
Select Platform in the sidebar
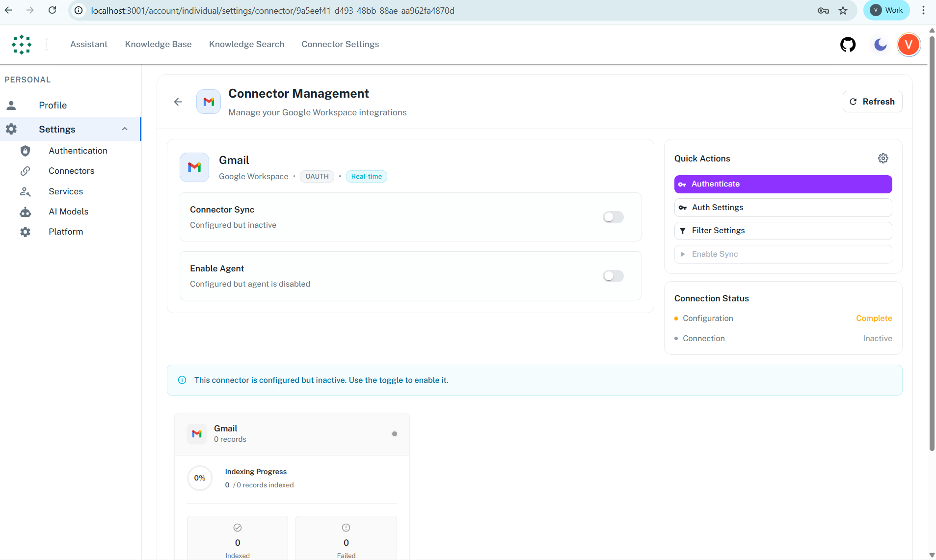71,232
